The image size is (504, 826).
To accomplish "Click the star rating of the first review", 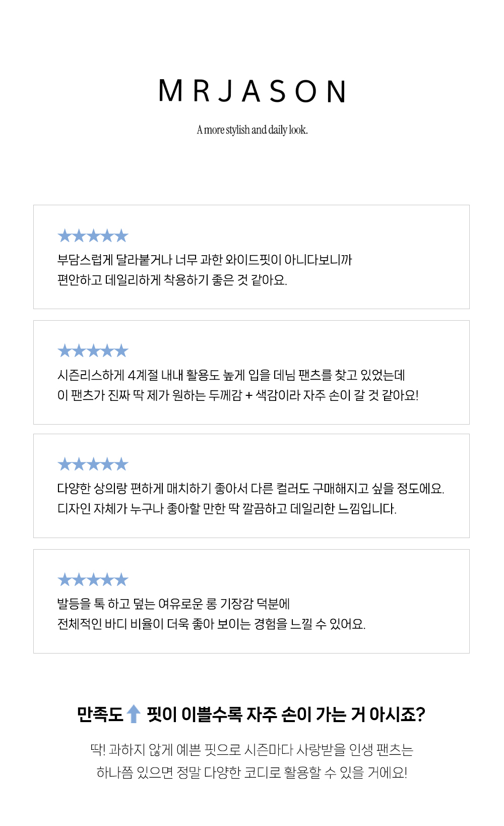I will coord(93,235).
